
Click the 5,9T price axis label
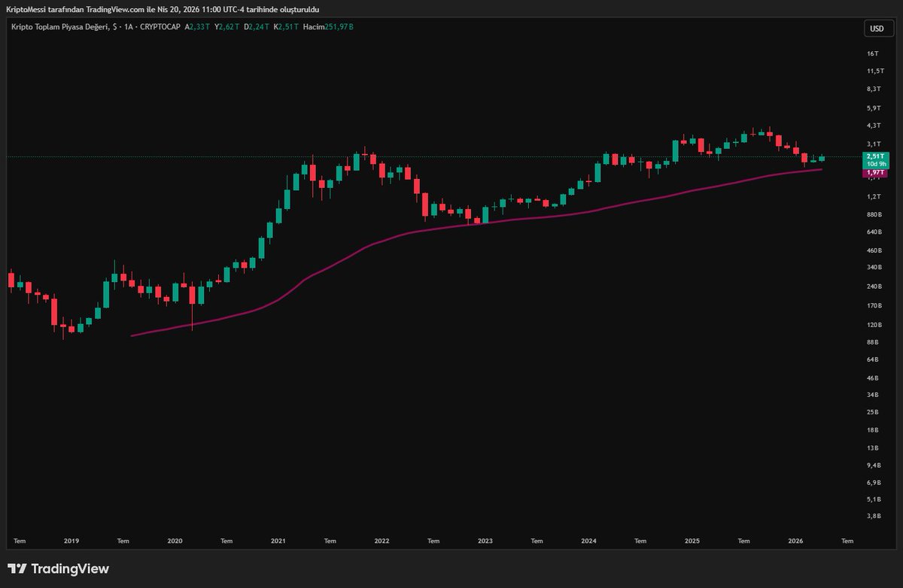click(874, 107)
